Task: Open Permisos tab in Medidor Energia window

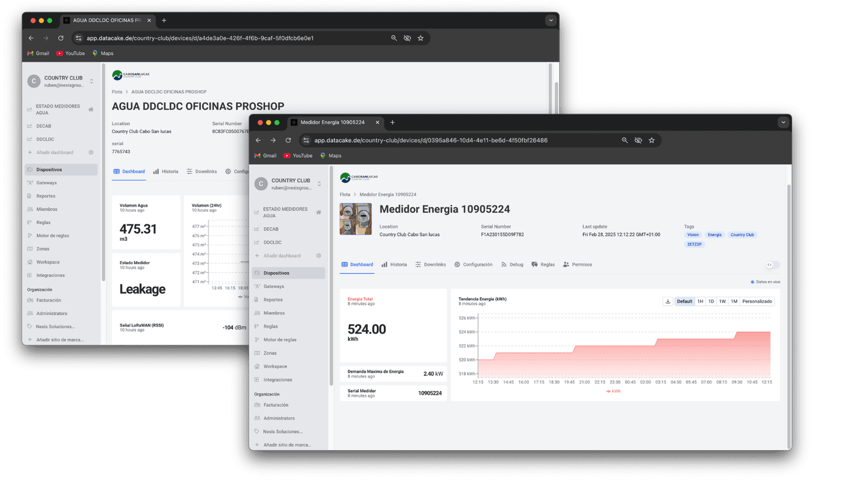Action: pyautogui.click(x=577, y=265)
